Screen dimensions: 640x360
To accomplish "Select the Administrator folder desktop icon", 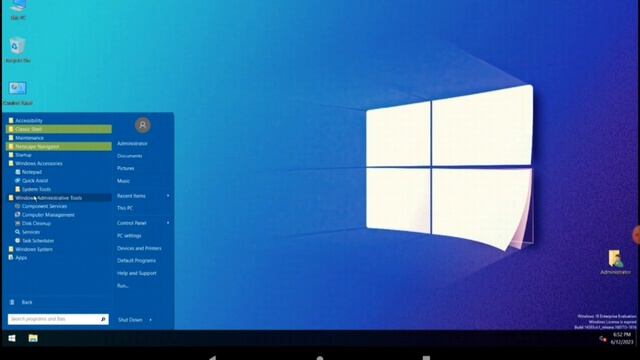I will [615, 262].
